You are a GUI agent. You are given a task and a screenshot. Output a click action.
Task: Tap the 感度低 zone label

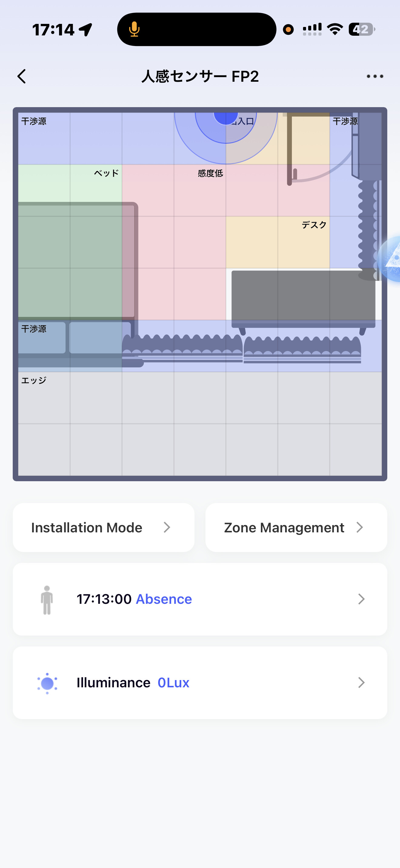click(x=210, y=173)
